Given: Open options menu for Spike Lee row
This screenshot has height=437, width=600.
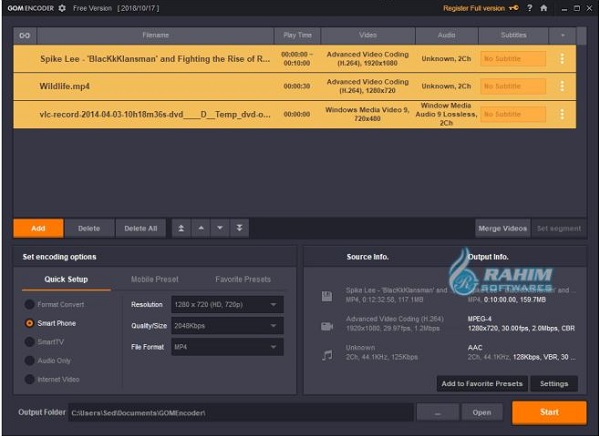Looking at the screenshot, I should pos(562,59).
